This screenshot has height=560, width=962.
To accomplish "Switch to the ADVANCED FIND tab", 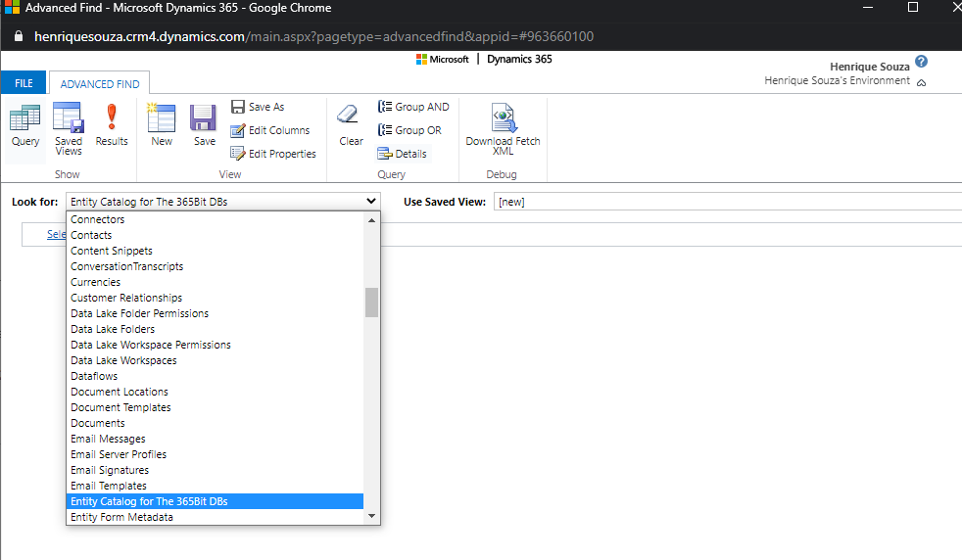I will point(99,83).
